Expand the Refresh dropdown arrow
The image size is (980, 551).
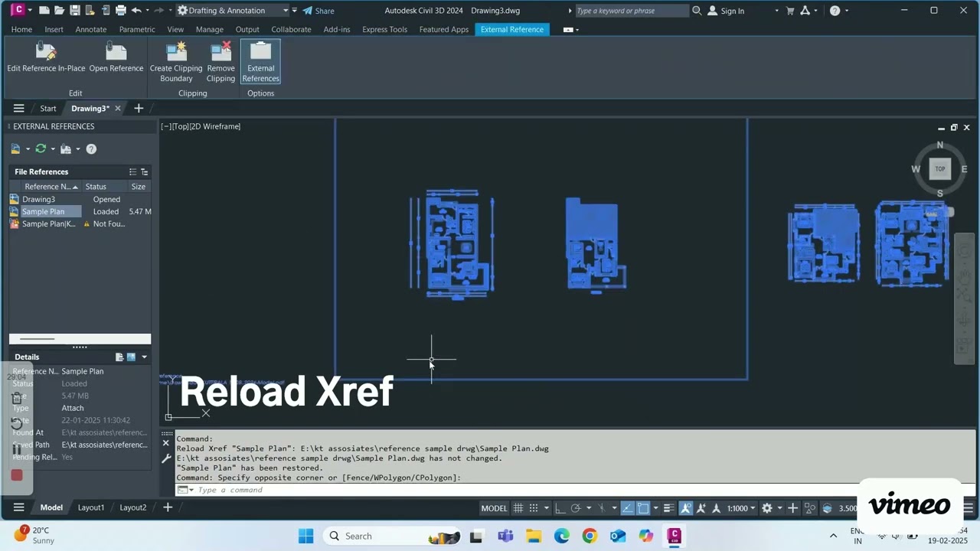[x=53, y=149]
